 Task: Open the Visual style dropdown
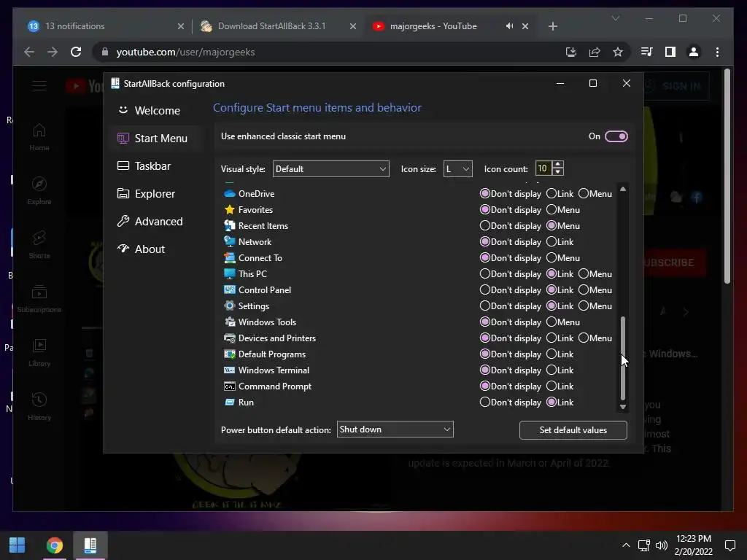[330, 169]
